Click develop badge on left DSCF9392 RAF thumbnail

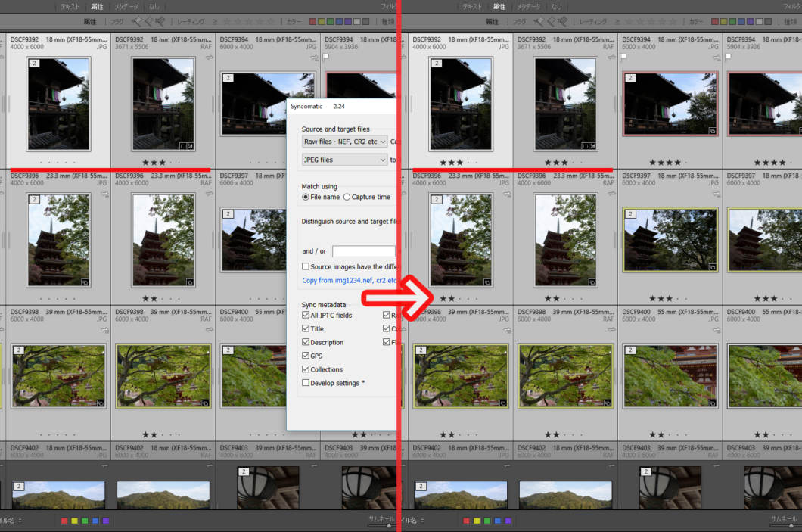(x=189, y=145)
